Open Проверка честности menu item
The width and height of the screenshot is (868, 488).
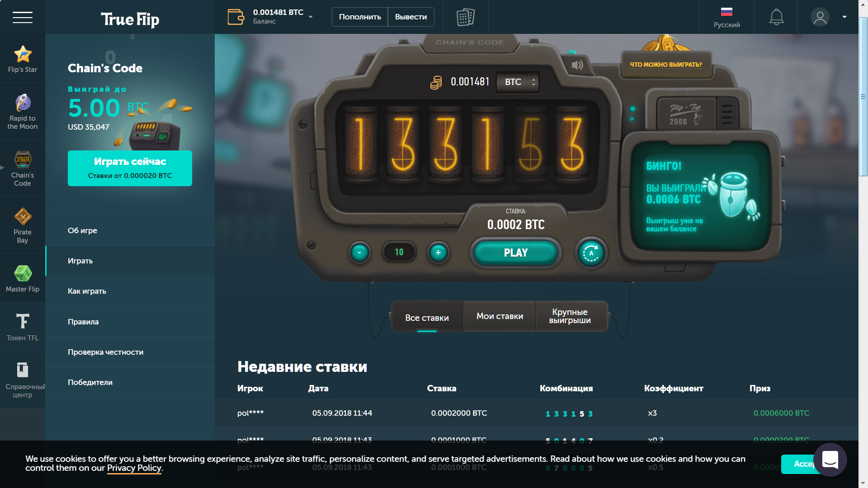click(x=130, y=352)
